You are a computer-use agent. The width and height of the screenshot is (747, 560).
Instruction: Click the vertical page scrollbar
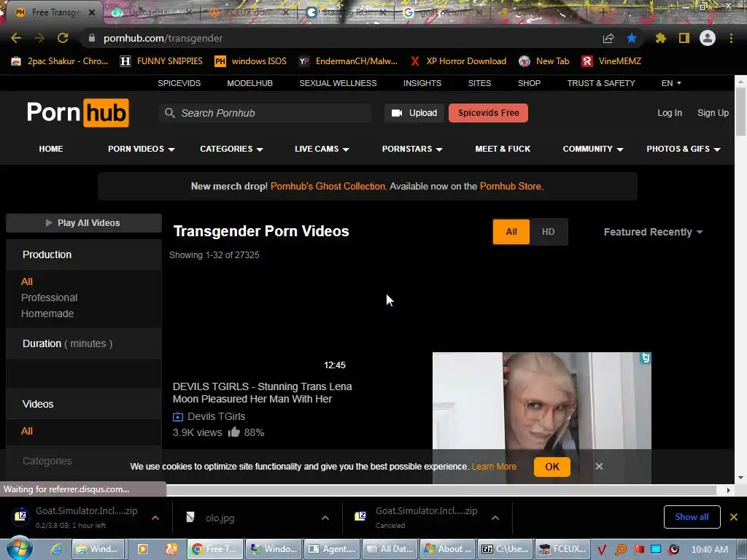[x=740, y=112]
